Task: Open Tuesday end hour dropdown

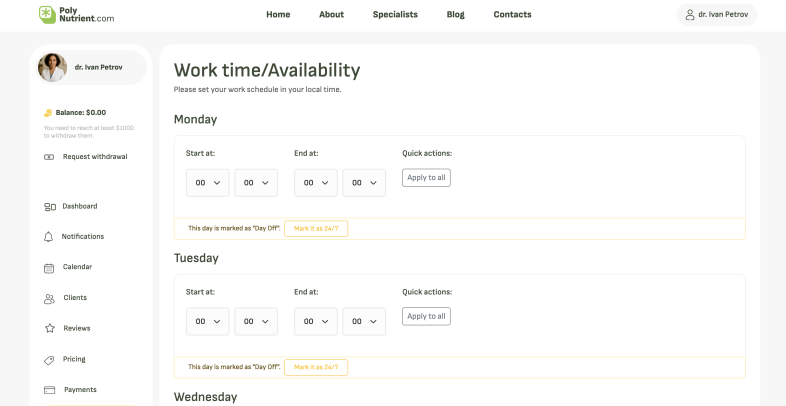Action: point(316,321)
